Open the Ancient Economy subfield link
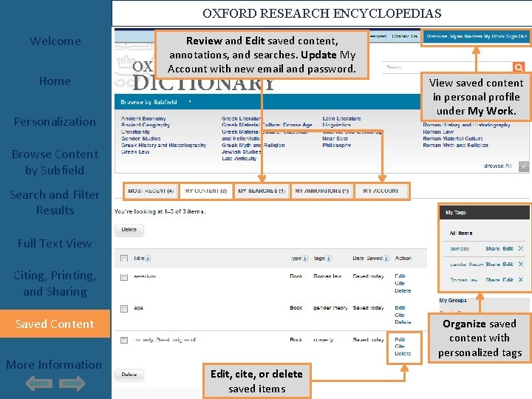Image resolution: width=532 pixels, height=399 pixels. coord(143,118)
